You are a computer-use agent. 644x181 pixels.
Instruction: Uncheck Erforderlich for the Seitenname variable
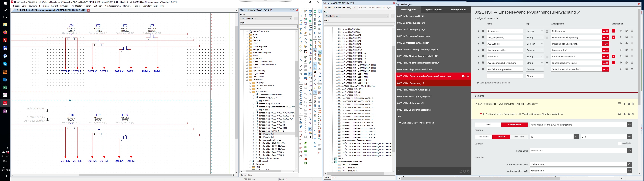(x=613, y=31)
